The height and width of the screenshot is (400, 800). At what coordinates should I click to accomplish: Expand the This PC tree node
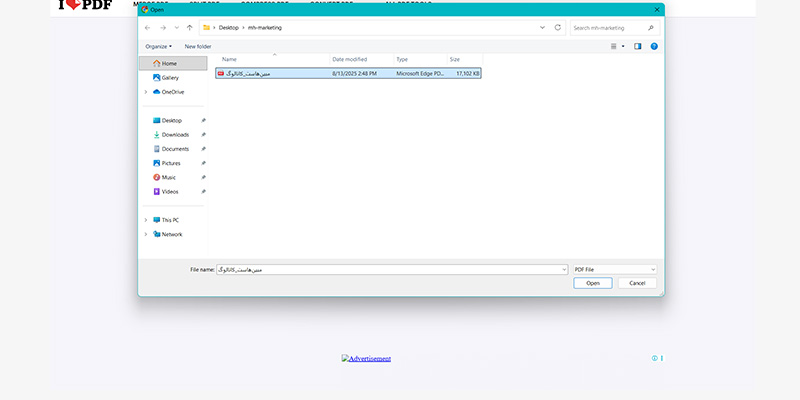pos(145,220)
